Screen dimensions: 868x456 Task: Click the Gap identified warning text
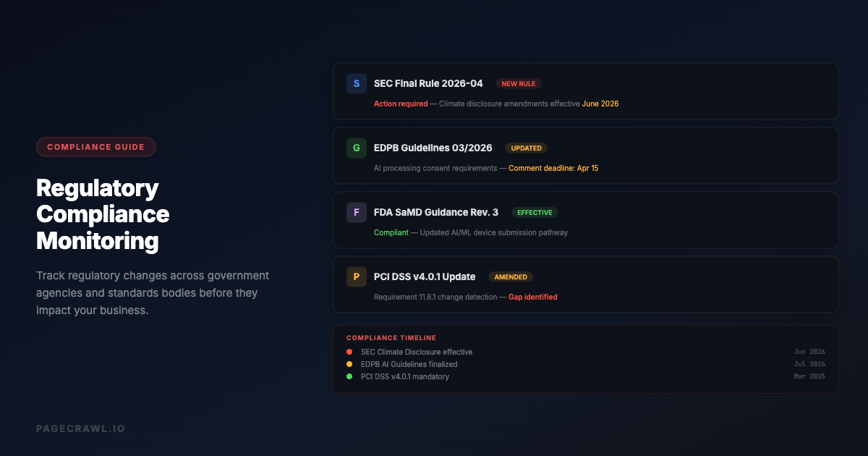tap(532, 297)
